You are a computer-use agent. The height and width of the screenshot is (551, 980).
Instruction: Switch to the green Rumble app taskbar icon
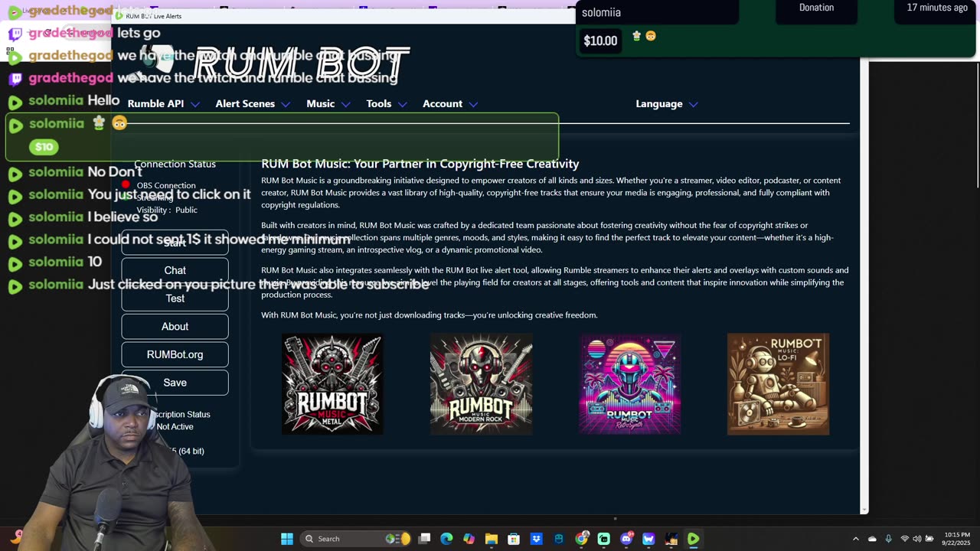click(693, 539)
